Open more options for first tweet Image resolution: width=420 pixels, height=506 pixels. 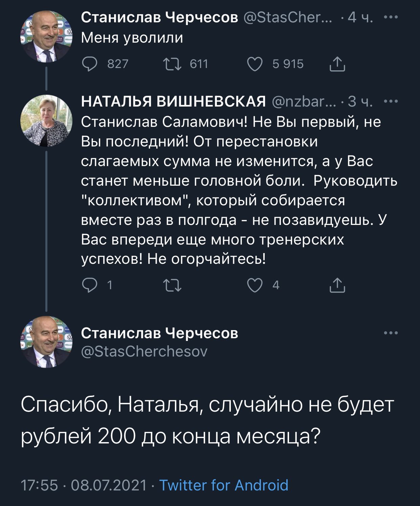(391, 17)
